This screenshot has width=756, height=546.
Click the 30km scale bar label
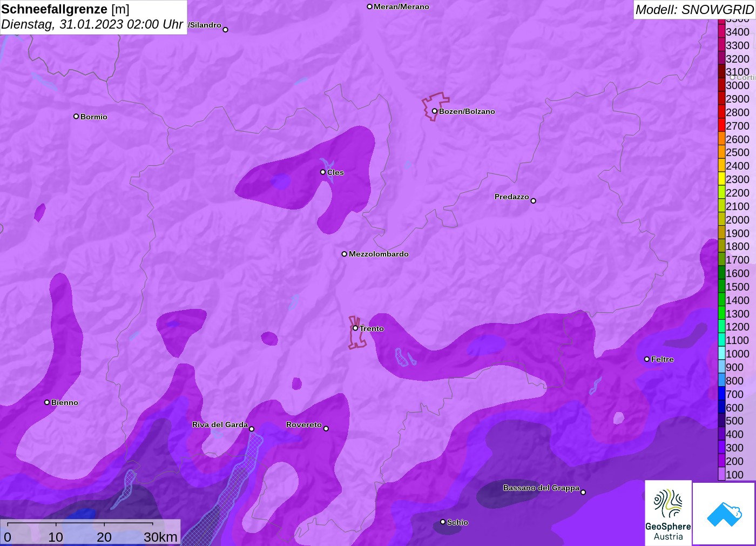coord(160,537)
